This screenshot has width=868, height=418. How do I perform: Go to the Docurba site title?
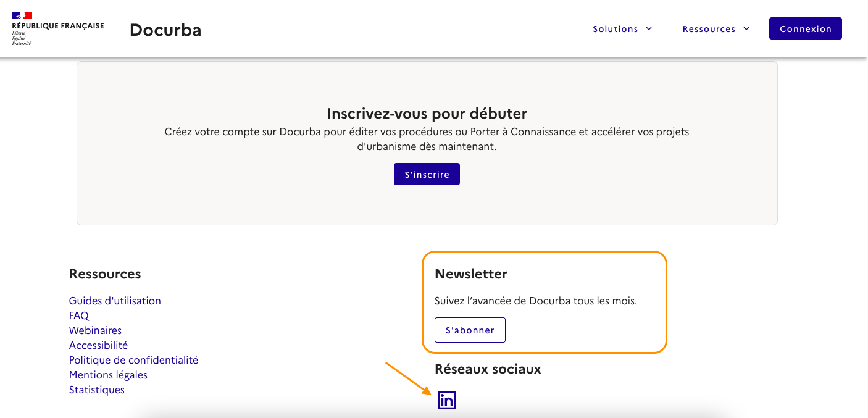point(165,30)
